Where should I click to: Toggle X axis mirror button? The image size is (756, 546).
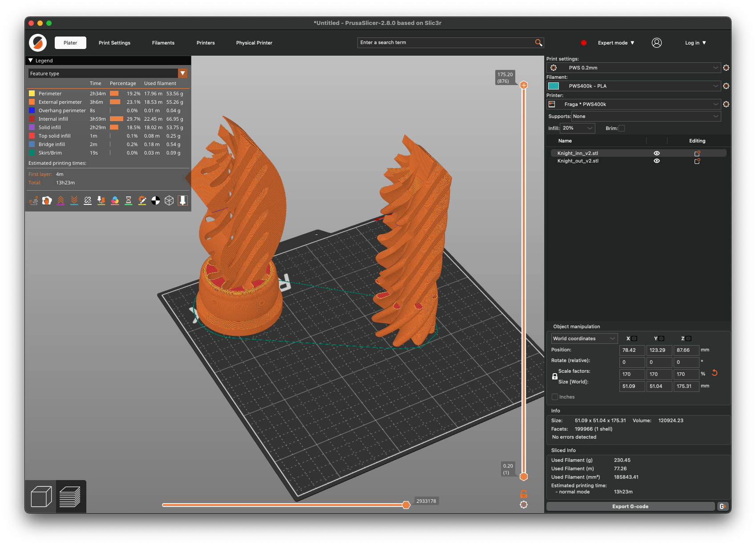[x=634, y=338]
